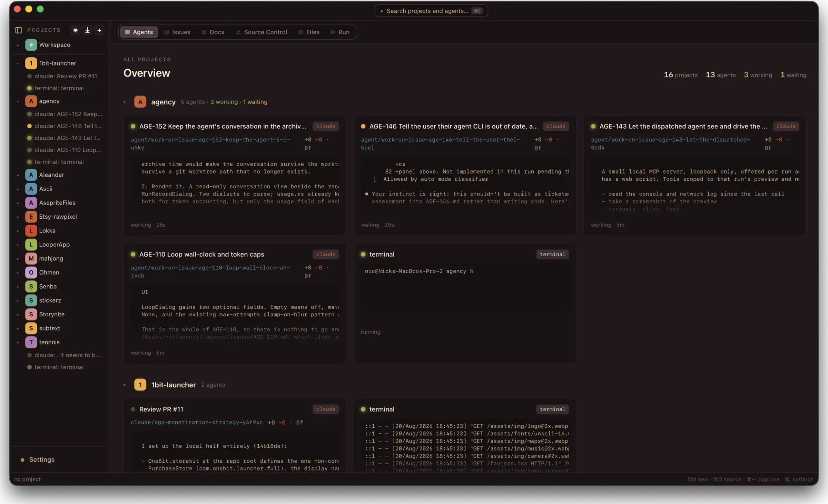
Task: Open the 1bit-launcher terminal log preview
Action: (465, 447)
